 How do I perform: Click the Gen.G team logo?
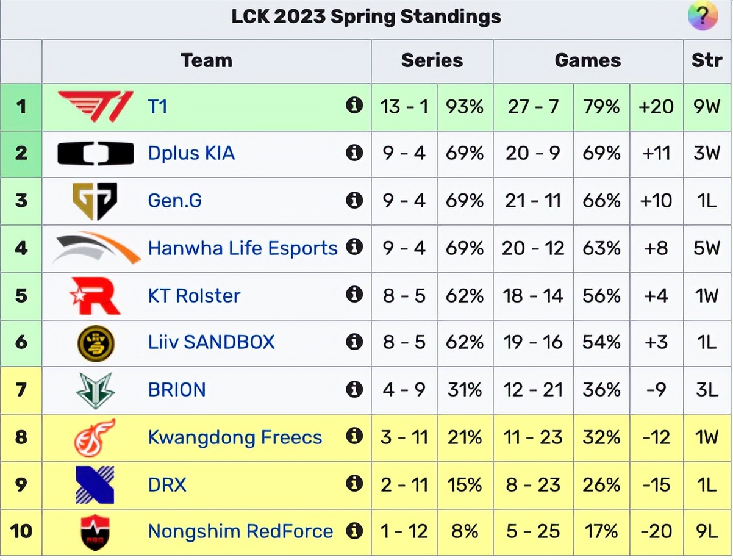[x=95, y=201]
